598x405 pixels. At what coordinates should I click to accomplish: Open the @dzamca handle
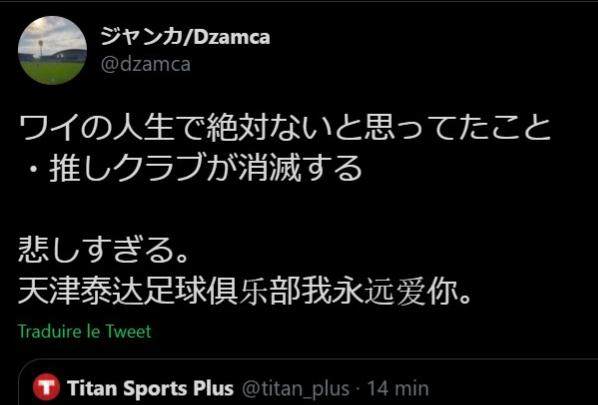[x=146, y=64]
